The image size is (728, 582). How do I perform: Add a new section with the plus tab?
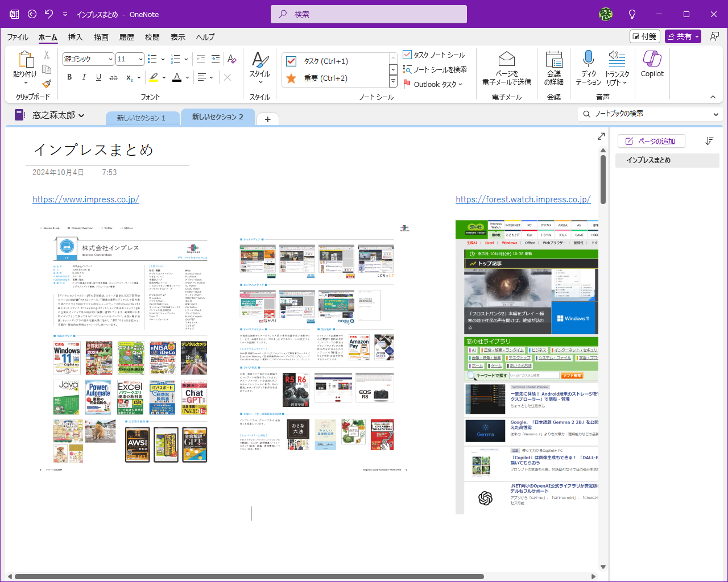click(x=267, y=119)
